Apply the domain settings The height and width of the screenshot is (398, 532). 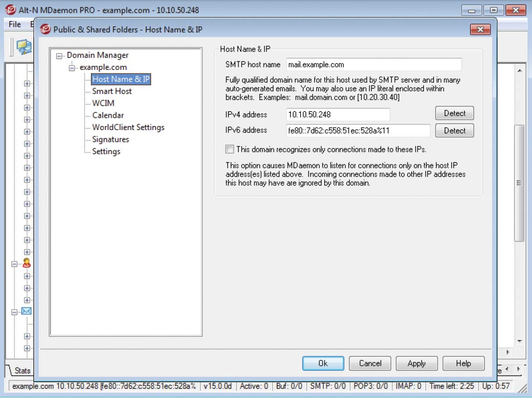416,363
